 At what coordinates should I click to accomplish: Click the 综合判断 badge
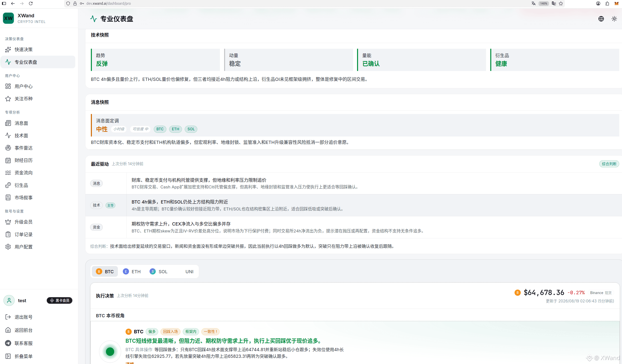click(x=609, y=164)
